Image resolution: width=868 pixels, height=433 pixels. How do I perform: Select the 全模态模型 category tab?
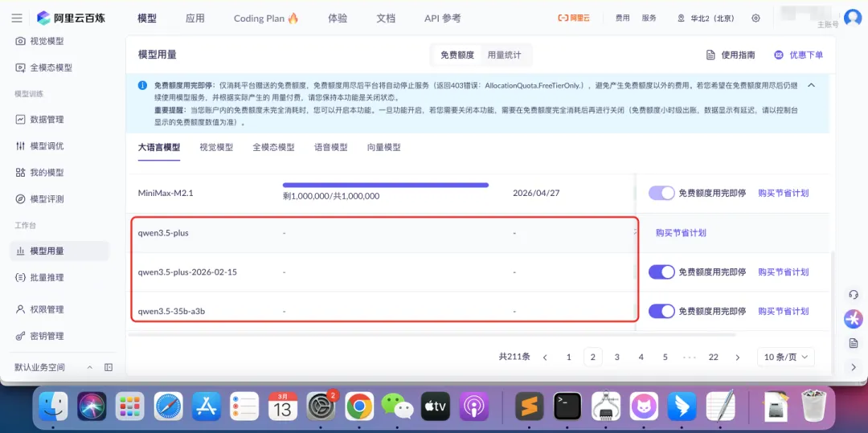point(273,148)
